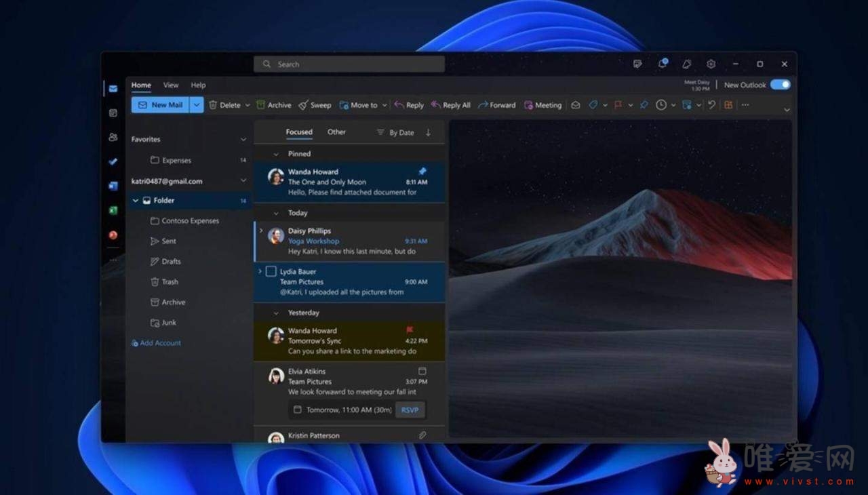The height and width of the screenshot is (495, 868).
Task: Launch the Excel app icon in rail
Action: [x=113, y=210]
